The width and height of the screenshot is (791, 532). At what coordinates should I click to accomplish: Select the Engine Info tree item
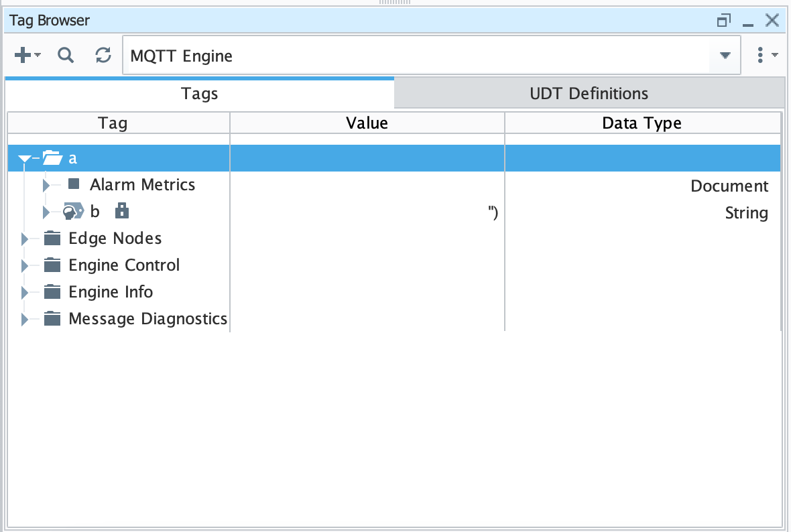[x=111, y=292]
